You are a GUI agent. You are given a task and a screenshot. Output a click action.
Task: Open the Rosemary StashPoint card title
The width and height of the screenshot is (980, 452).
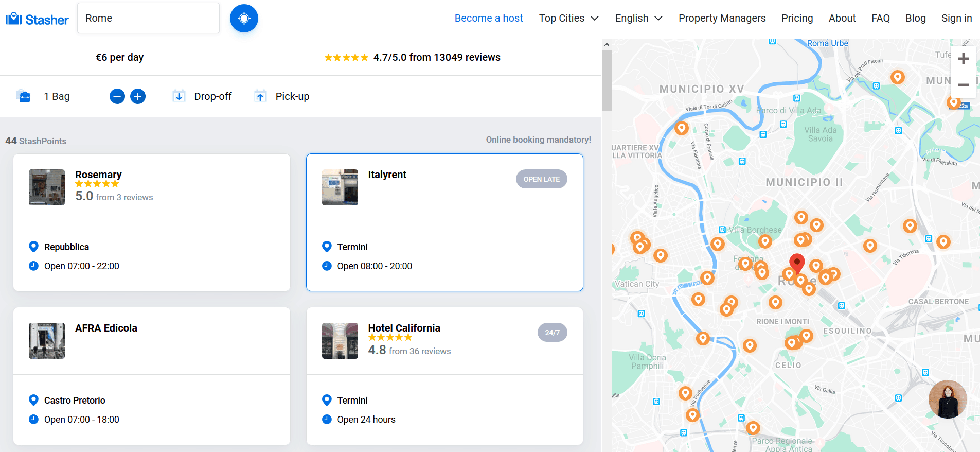tap(98, 175)
